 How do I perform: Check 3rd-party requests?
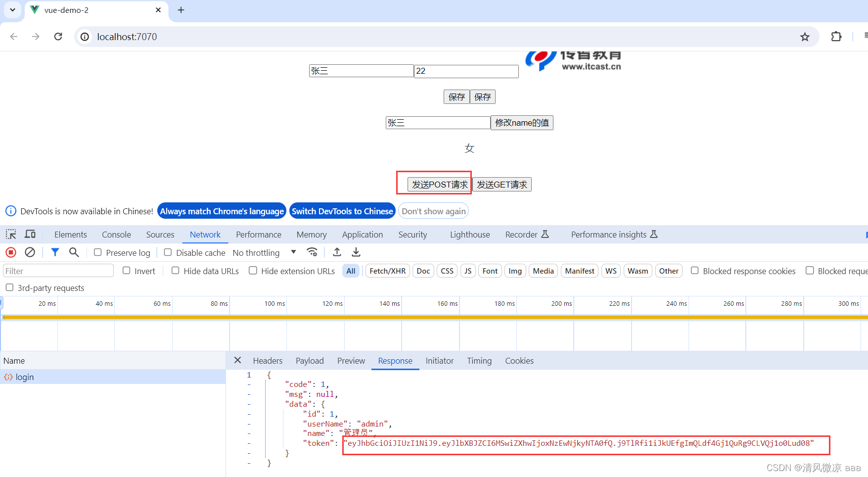pyautogui.click(x=9, y=287)
